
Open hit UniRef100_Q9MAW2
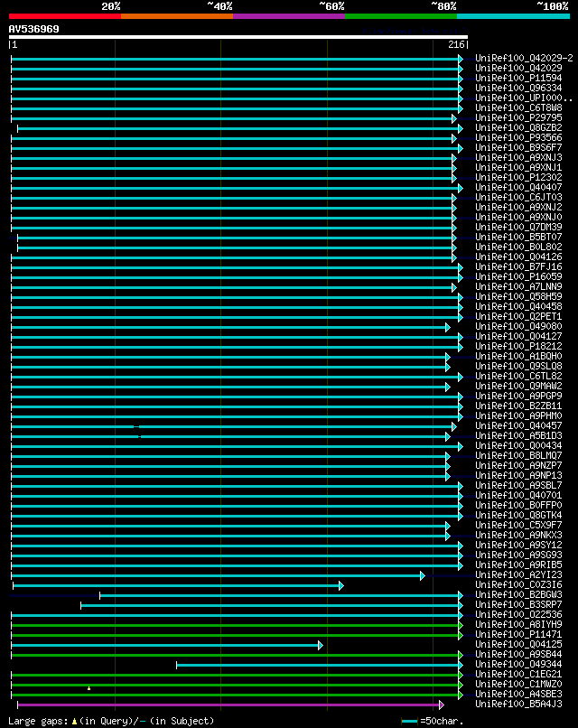coord(518,386)
